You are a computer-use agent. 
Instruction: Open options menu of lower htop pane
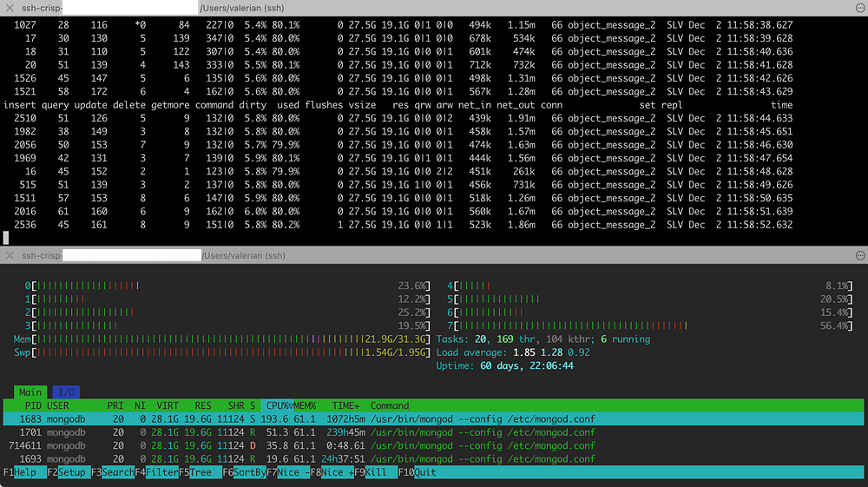tap(859, 255)
